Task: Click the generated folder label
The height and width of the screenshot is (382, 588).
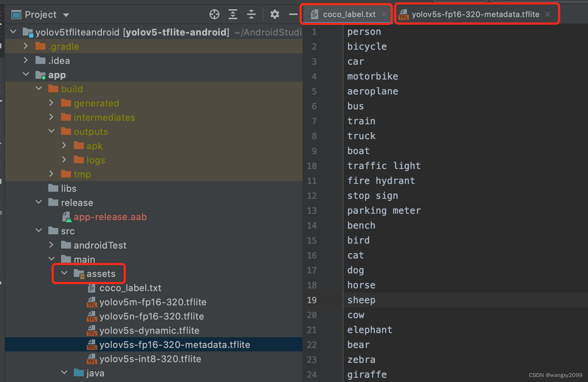Action: pyautogui.click(x=96, y=103)
